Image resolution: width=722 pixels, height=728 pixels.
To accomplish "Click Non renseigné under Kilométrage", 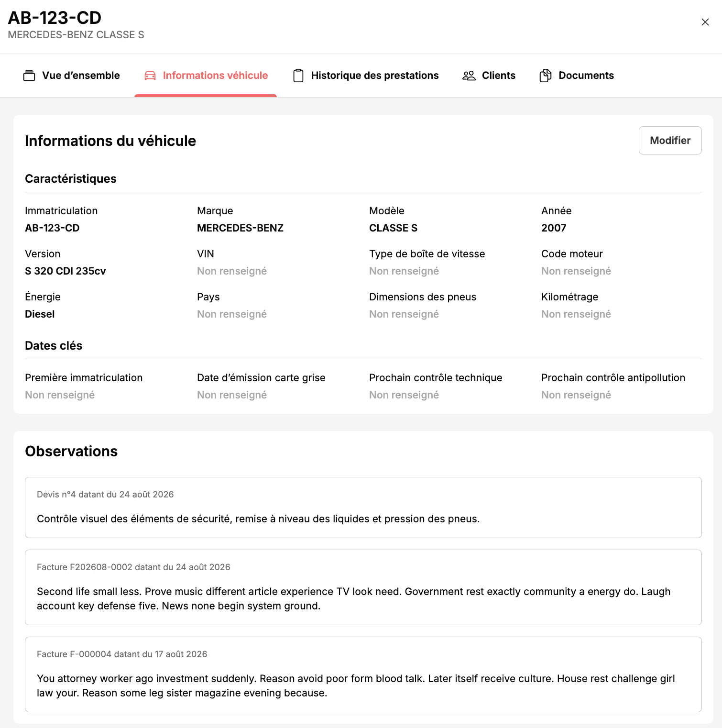I will pos(576,314).
